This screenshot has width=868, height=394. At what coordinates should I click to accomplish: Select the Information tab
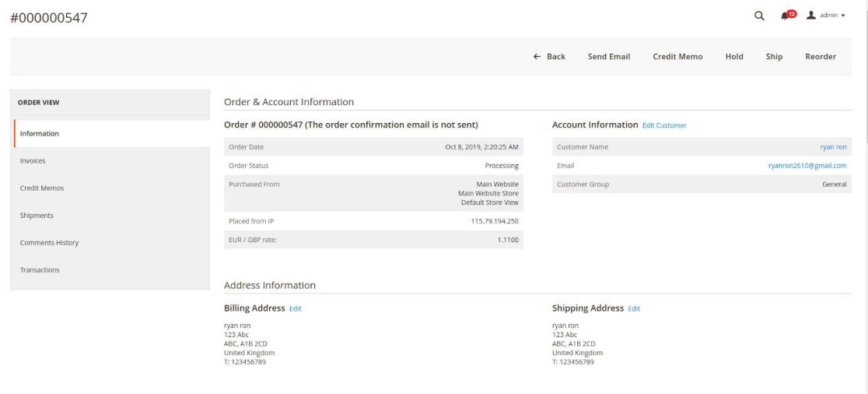click(x=40, y=133)
